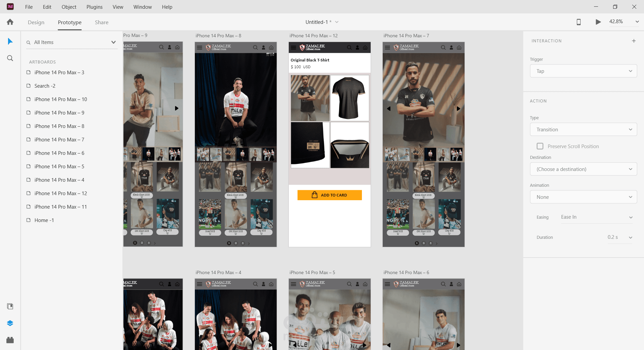This screenshot has height=350, width=644.
Task: Click the mobile device preview icon
Action: (x=579, y=22)
